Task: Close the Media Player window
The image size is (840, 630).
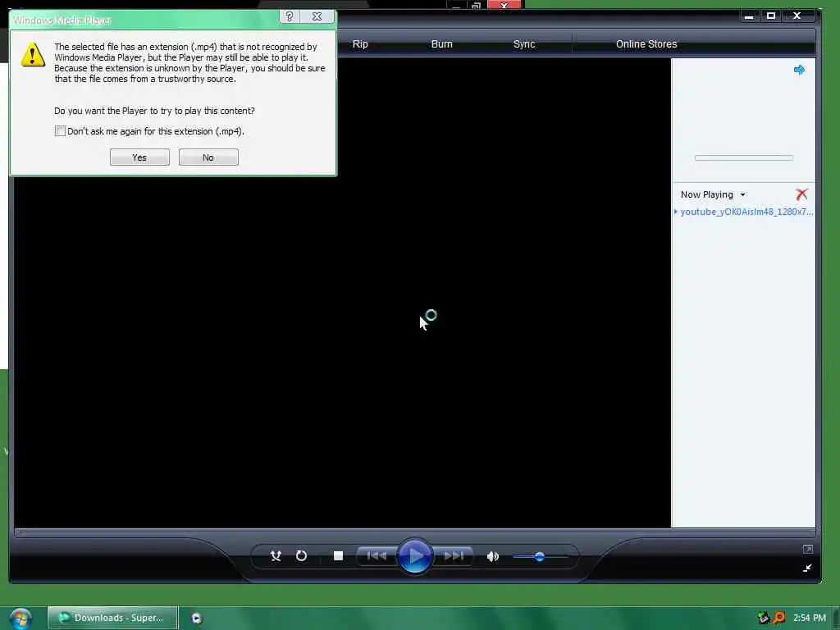Action: (x=797, y=16)
